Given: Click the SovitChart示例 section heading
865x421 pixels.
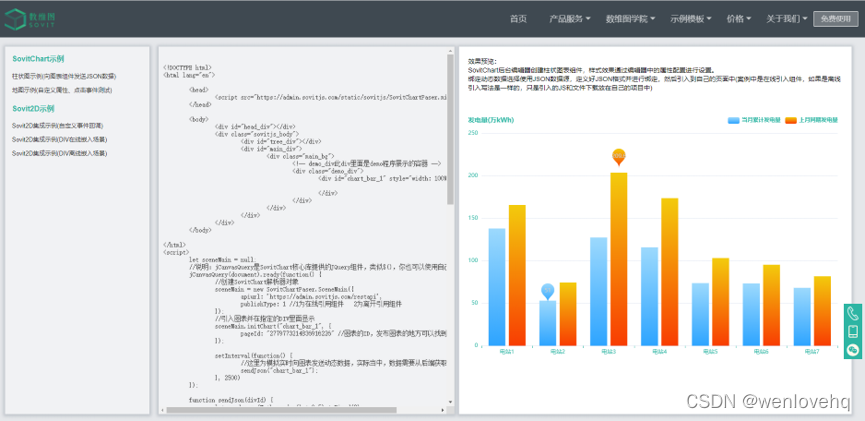Looking at the screenshot, I should tap(38, 58).
